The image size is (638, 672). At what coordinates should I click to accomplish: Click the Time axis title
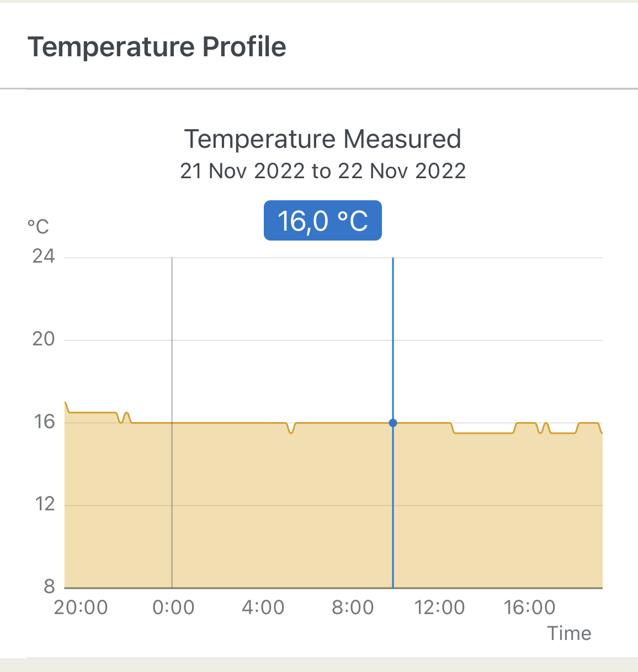pos(569,633)
